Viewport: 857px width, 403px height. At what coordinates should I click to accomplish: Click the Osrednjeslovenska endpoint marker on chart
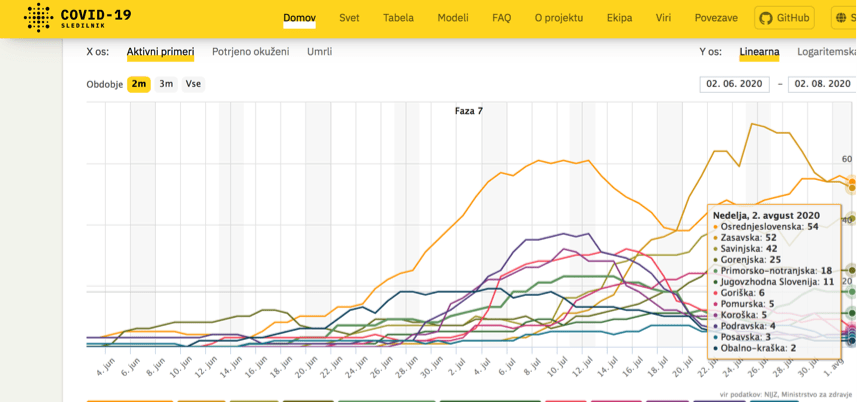852,182
